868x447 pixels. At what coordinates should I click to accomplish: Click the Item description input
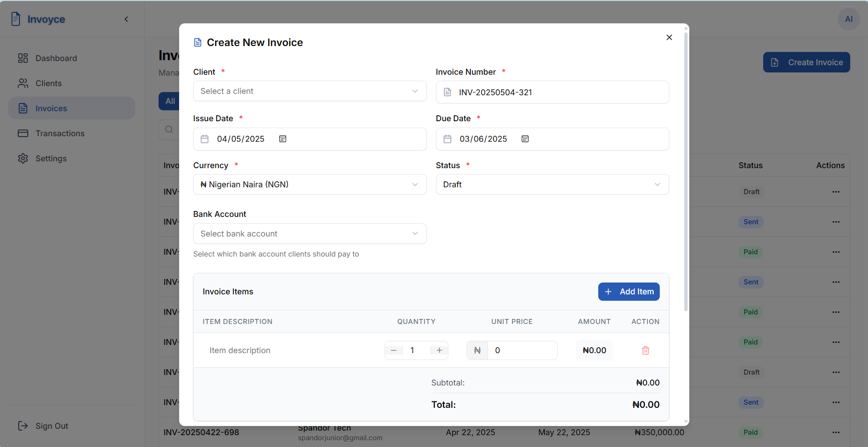[x=289, y=350]
